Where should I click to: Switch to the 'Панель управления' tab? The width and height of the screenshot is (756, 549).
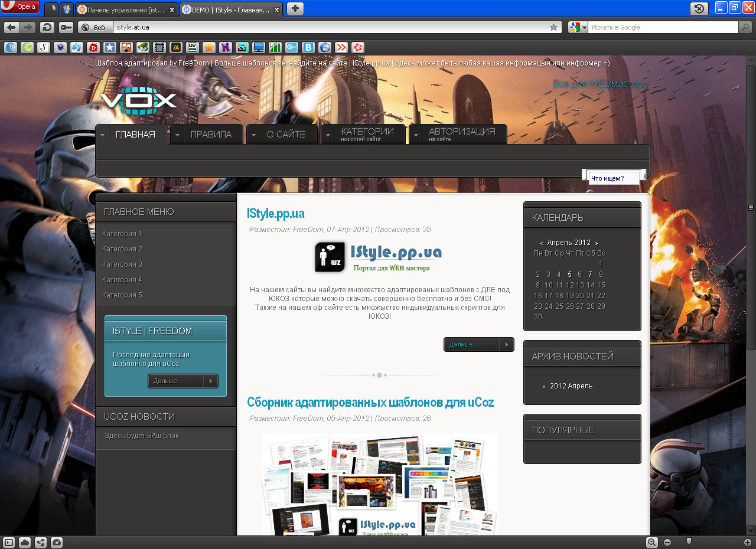126,9
